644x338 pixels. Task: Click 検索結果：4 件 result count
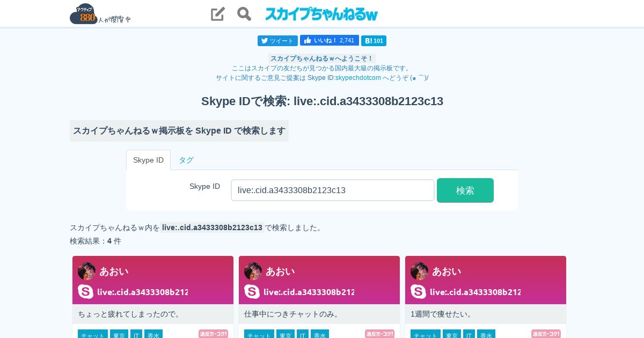96,241
